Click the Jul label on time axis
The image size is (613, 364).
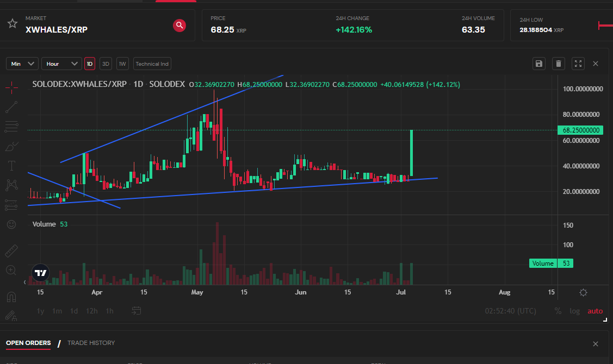[x=401, y=292]
